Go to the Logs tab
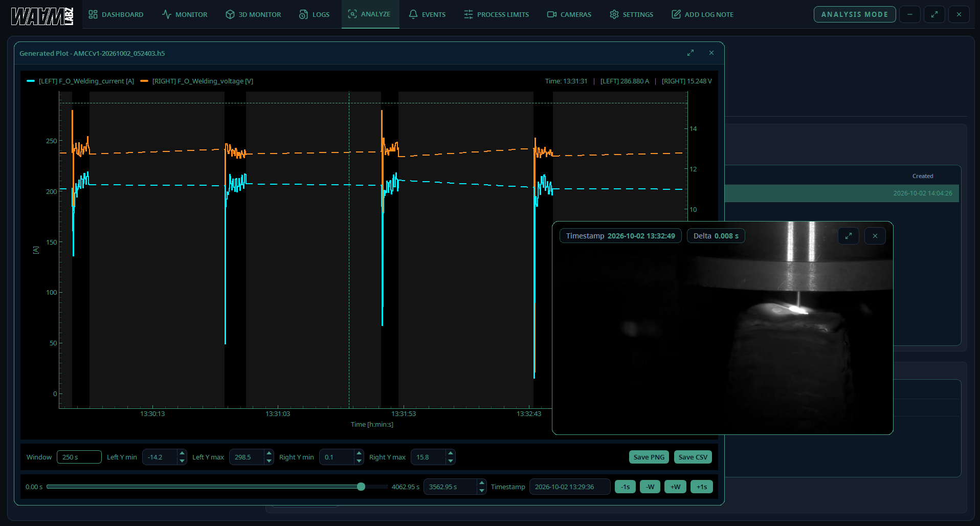Screen dimensions: 980x526 pyautogui.click(x=314, y=14)
